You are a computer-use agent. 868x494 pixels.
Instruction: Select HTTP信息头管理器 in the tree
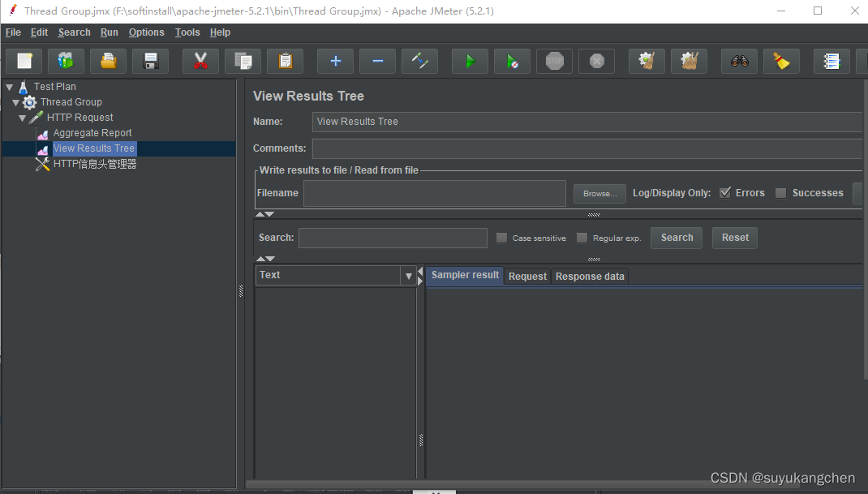[x=95, y=164]
